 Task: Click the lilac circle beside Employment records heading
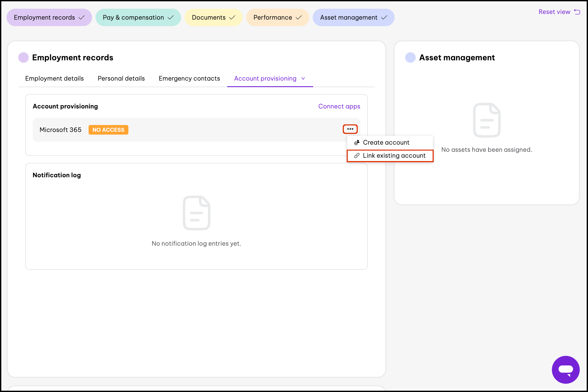click(24, 57)
